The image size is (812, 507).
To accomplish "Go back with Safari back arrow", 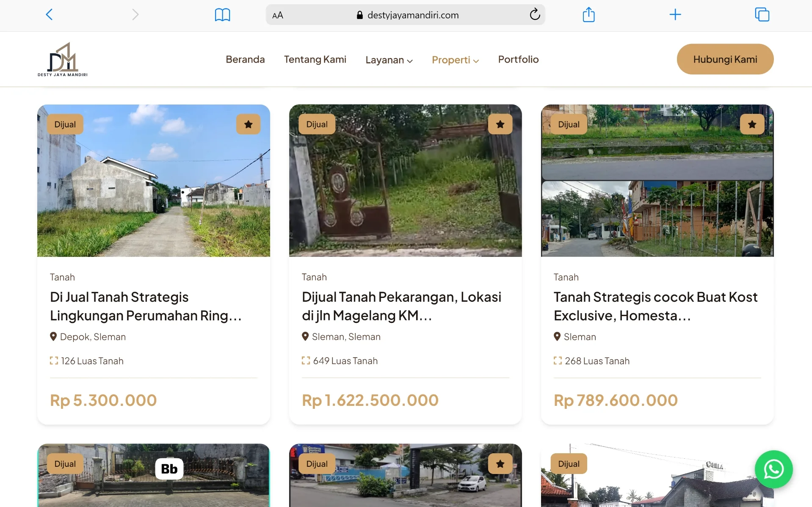I will (49, 15).
